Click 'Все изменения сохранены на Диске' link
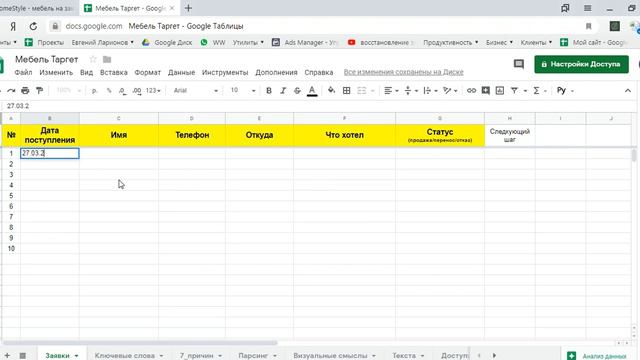The image size is (640, 360). point(403,72)
